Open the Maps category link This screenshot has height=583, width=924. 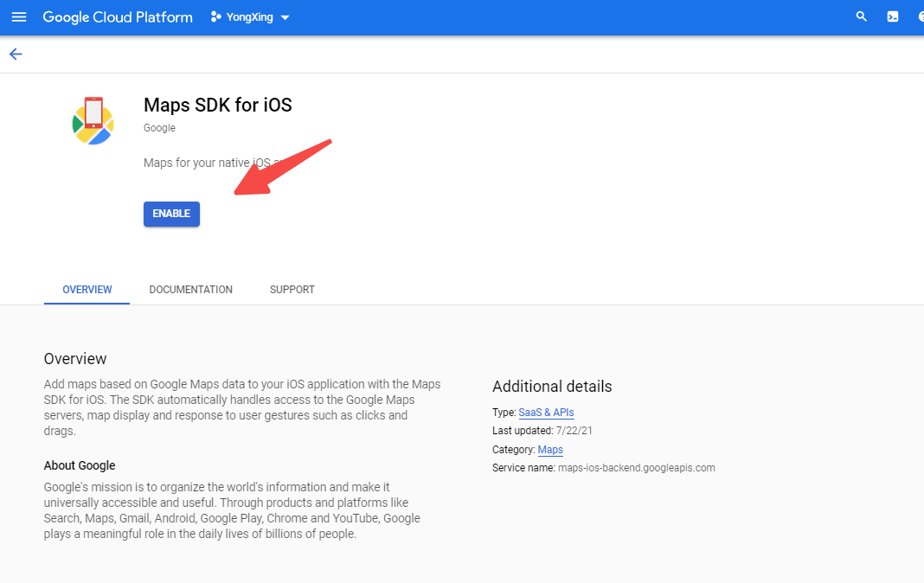tap(550, 449)
